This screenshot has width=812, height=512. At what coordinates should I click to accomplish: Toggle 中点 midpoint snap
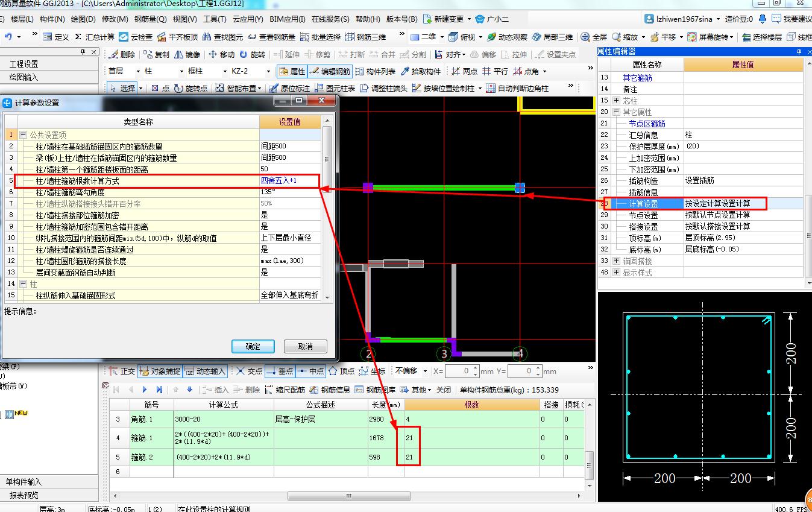coord(310,371)
